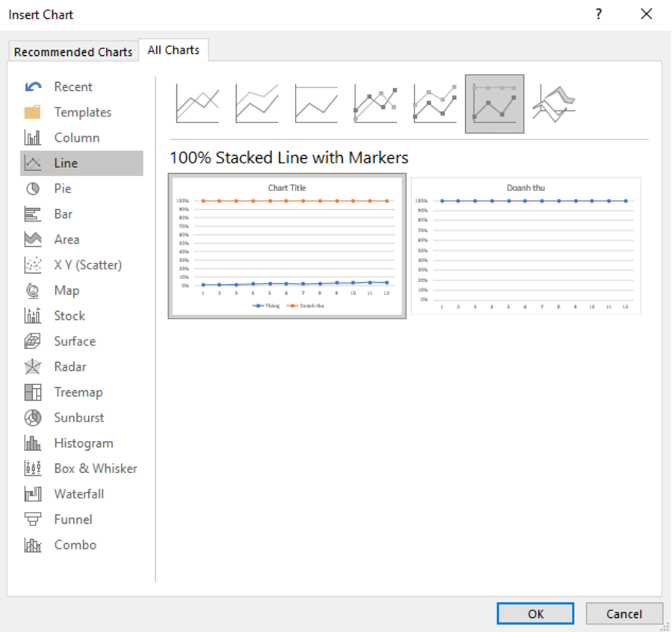Select the Box & Whisker category
This screenshot has height=632, width=672.
click(x=82, y=469)
